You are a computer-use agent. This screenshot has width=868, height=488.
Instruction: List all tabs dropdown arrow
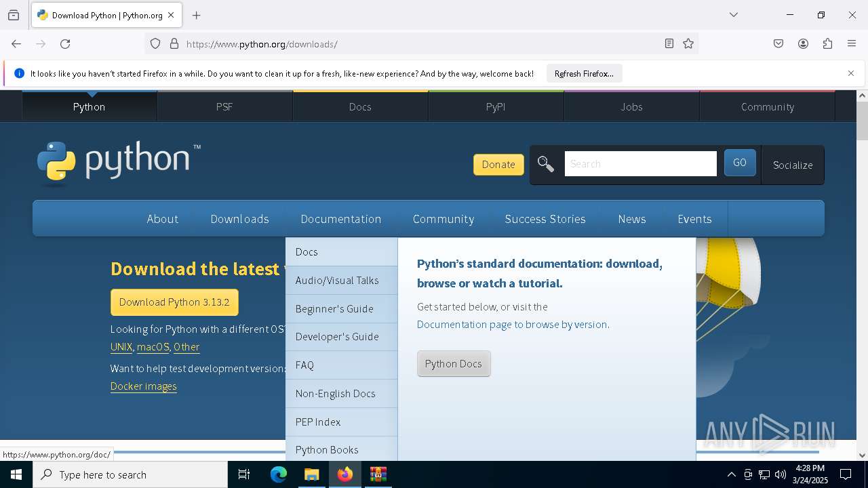coord(734,15)
